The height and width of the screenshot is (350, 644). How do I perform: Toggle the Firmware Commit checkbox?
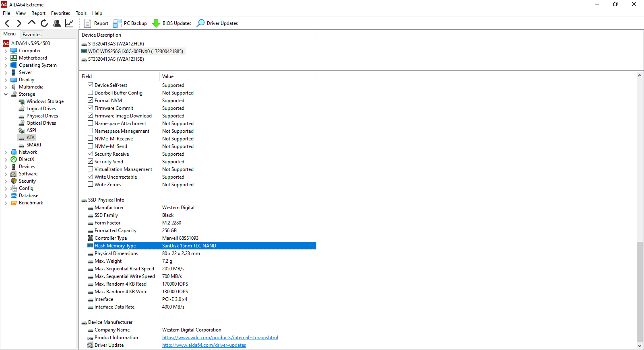coord(91,108)
